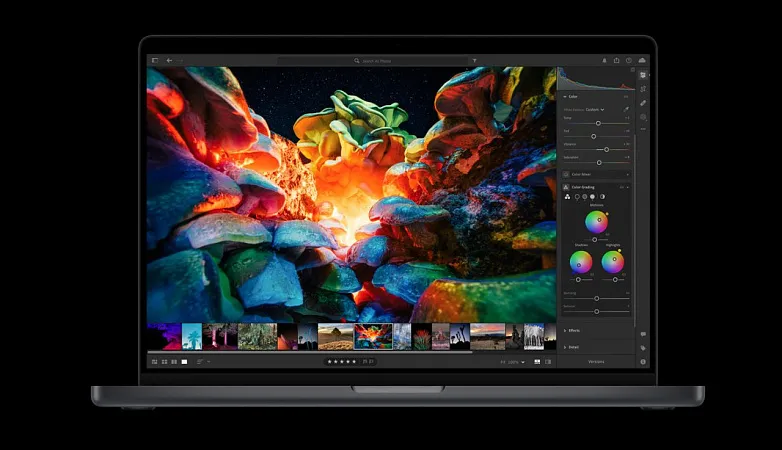
Task: Open the Edit sliders panel icon
Action: point(643,75)
